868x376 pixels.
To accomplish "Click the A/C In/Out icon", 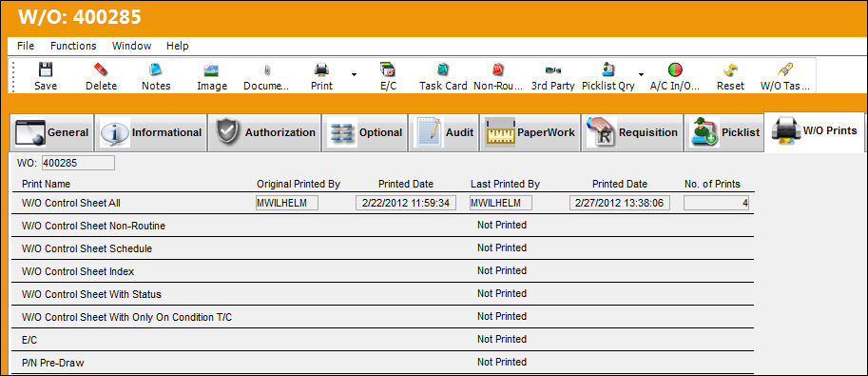I will pos(675,69).
